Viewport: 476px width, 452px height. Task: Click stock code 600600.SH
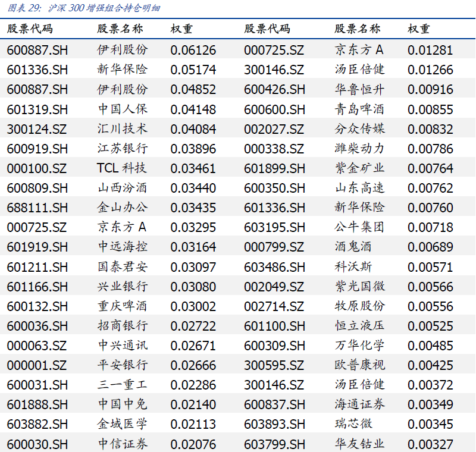tap(274, 109)
